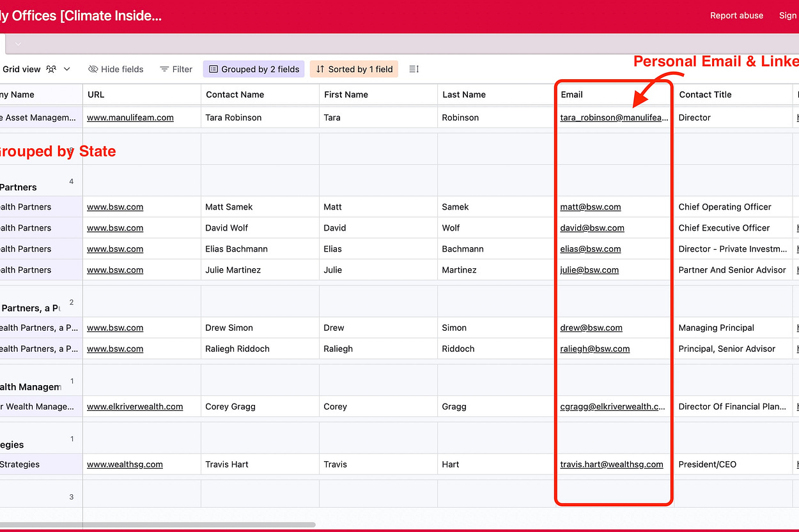This screenshot has width=799, height=532.
Task: Select the Chief Executive Officer title cell
Action: click(x=733, y=228)
